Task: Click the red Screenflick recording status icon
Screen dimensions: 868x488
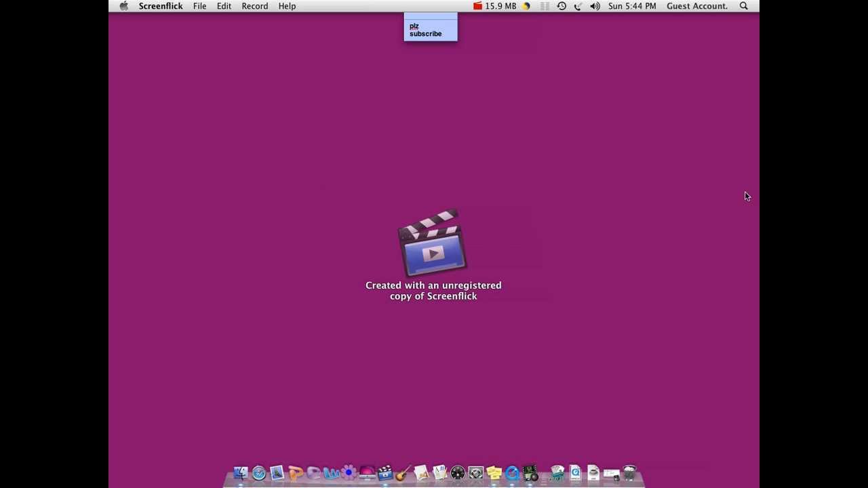Action: click(478, 6)
